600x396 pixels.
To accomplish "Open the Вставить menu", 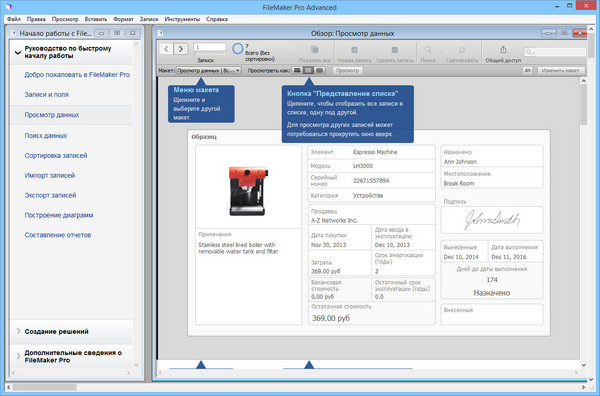I will tap(96, 19).
